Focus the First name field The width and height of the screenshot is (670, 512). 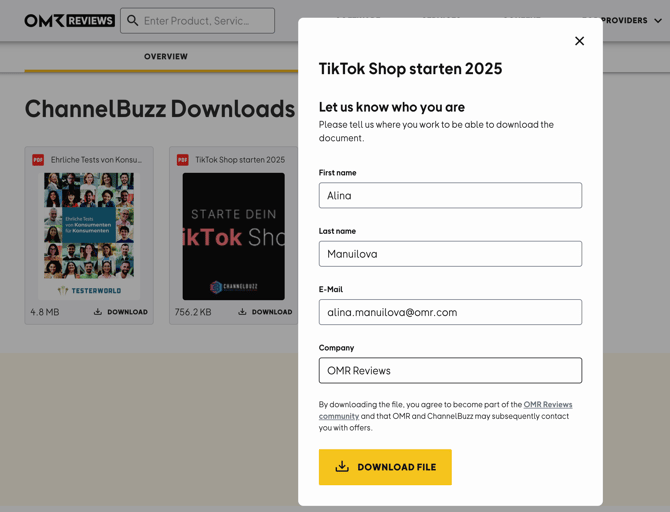450,196
